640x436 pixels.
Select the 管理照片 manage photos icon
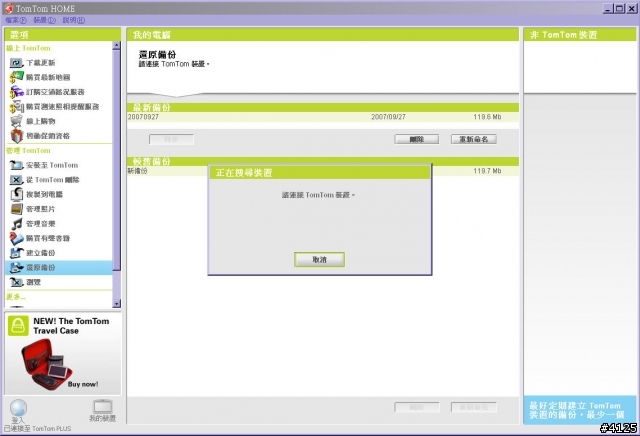pos(16,209)
